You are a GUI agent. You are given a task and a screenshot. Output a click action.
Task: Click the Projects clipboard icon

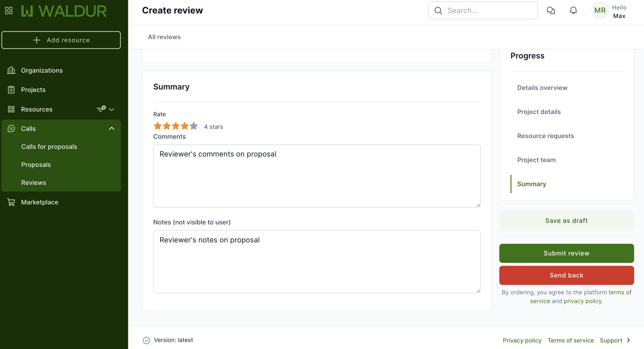coord(11,89)
